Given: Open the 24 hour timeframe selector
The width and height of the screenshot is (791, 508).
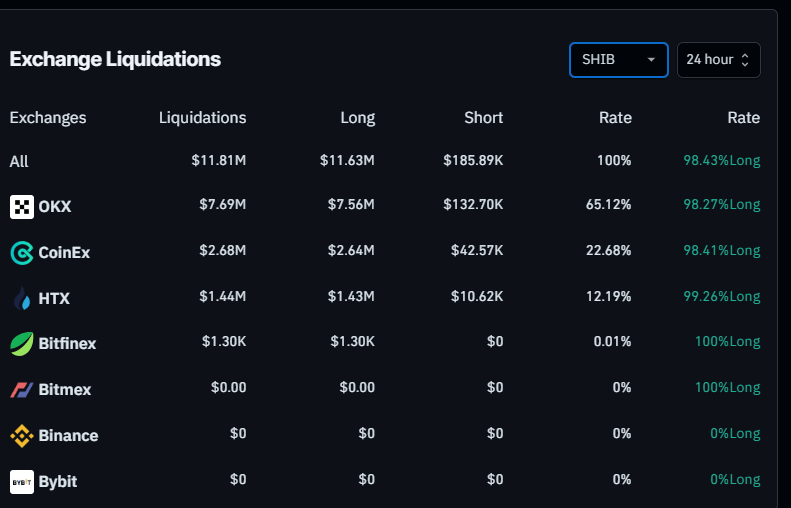Looking at the screenshot, I should 718,59.
